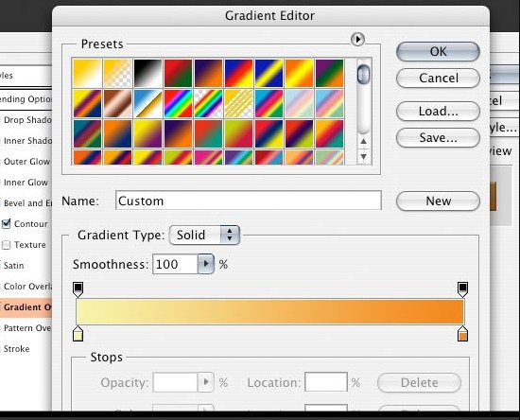Screen dimensions: 520x420
Task: Select Drop Shadow in Layer Style list
Action: [27, 120]
